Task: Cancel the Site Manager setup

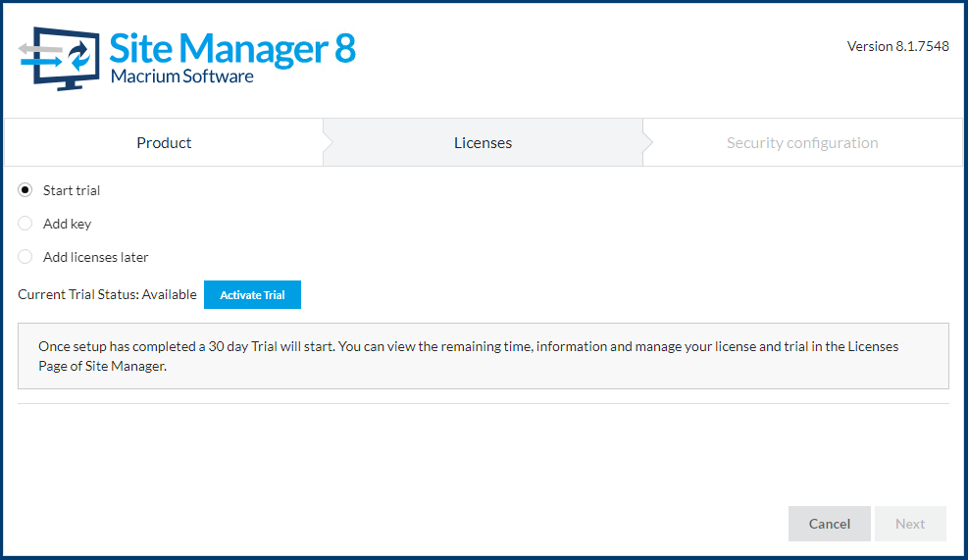Action: click(829, 524)
